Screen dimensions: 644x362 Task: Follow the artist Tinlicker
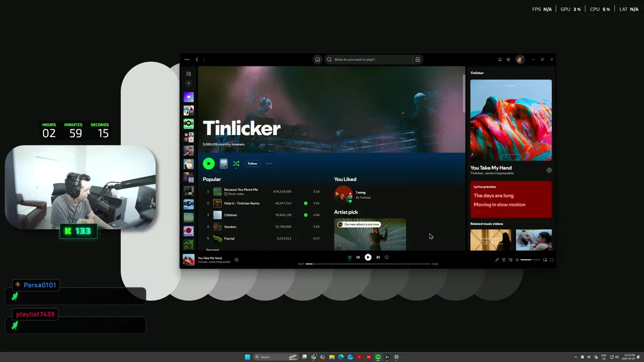click(253, 163)
